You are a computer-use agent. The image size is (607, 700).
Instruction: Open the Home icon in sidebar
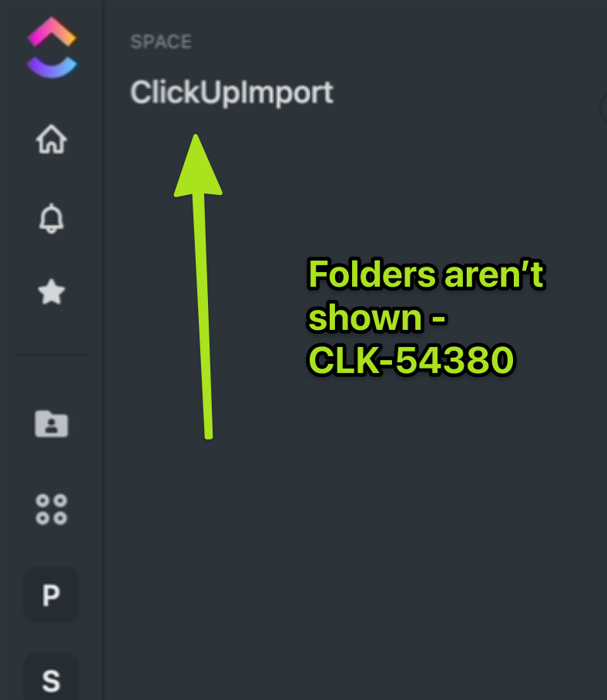tap(52, 139)
